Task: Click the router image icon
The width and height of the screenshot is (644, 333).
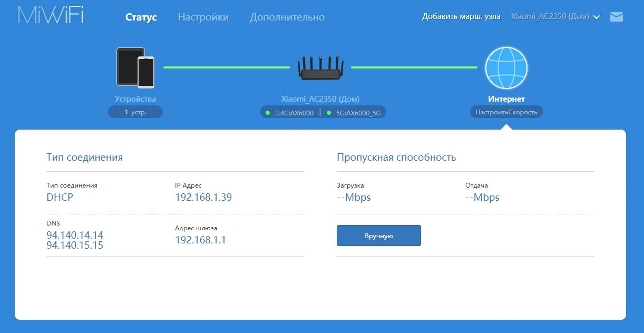Action: (320, 68)
